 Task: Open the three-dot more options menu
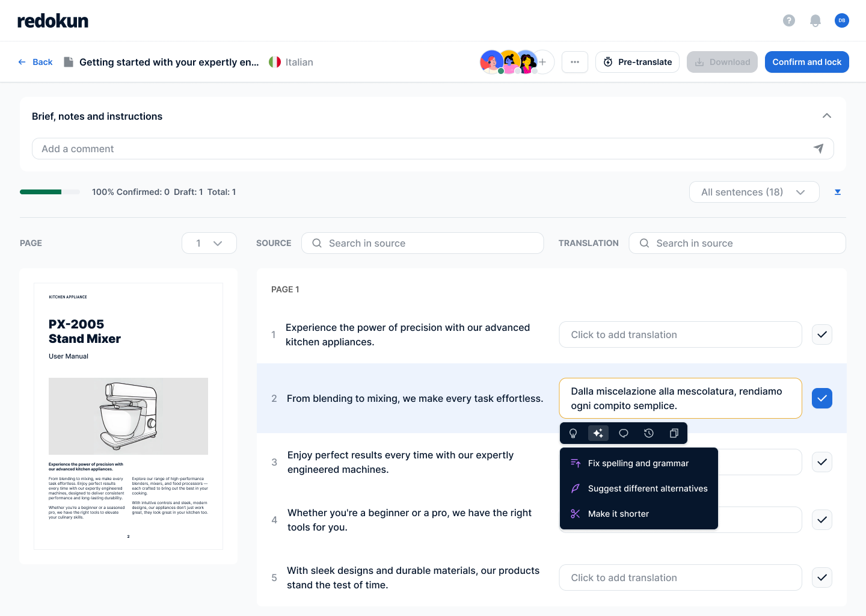tap(574, 62)
